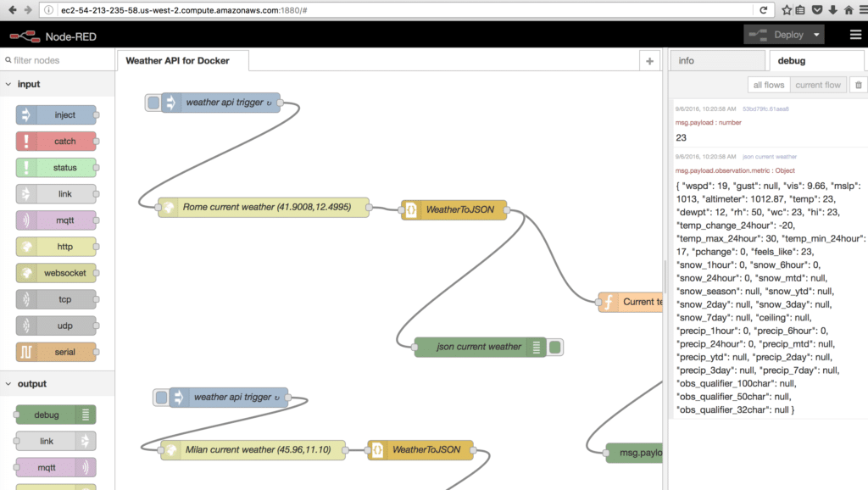
Task: Go forward in browser history
Action: point(28,10)
